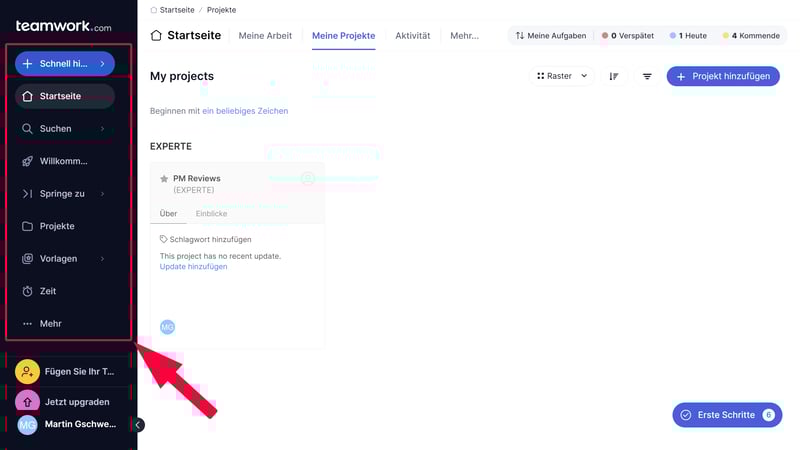Image resolution: width=800 pixels, height=450 pixels.
Task: Click the ein beliebiges Zeichen link
Action: click(245, 111)
